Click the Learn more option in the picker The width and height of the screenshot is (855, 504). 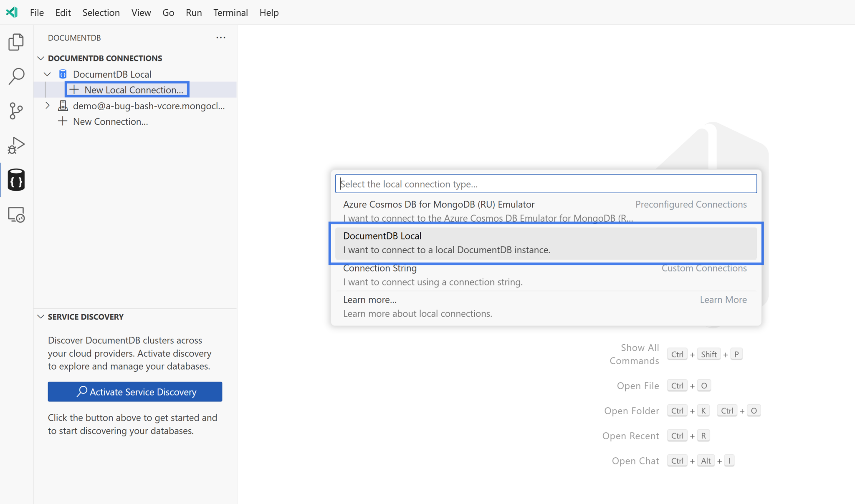[x=370, y=300]
